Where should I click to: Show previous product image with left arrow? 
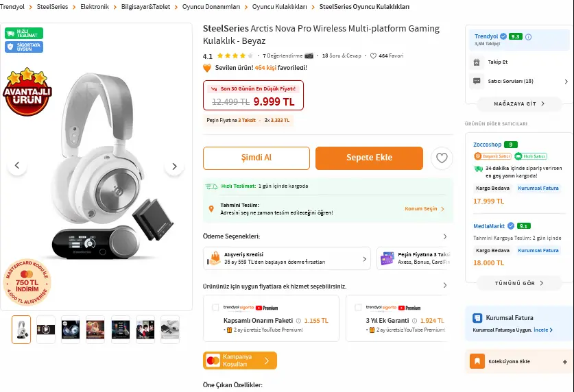17,165
